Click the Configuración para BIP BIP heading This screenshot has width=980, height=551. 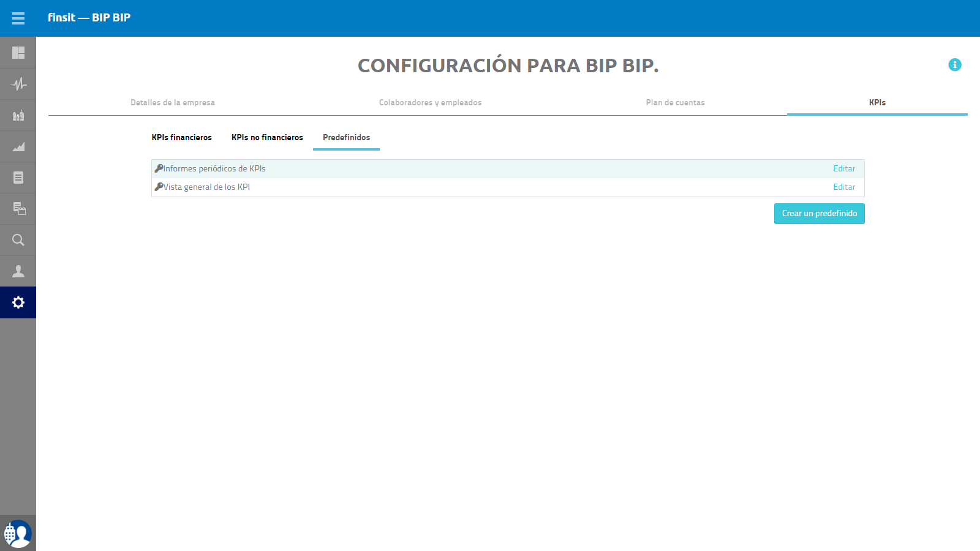pos(508,66)
